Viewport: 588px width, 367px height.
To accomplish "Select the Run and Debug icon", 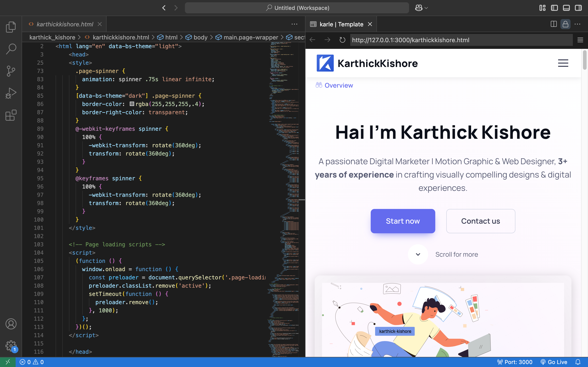I will [x=11, y=93].
